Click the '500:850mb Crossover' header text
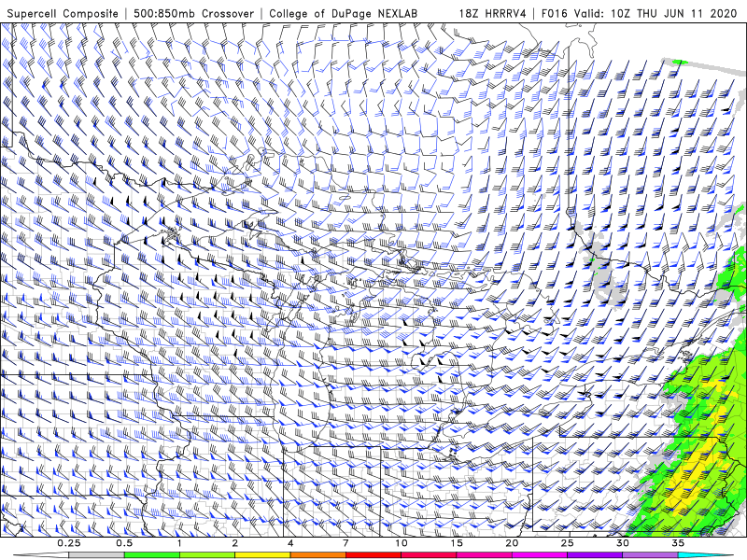This screenshot has height=560, width=747. point(193,13)
